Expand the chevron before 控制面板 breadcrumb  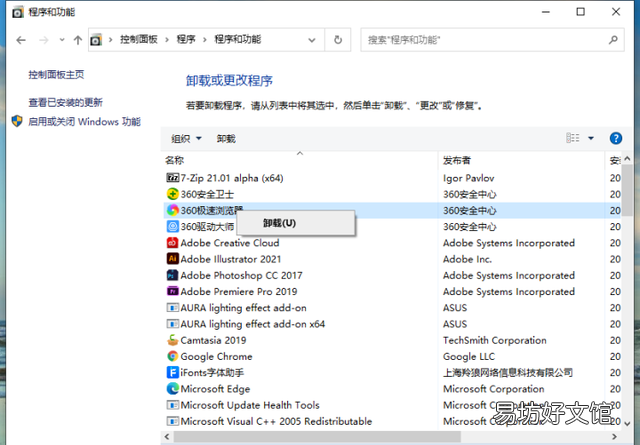coord(110,40)
